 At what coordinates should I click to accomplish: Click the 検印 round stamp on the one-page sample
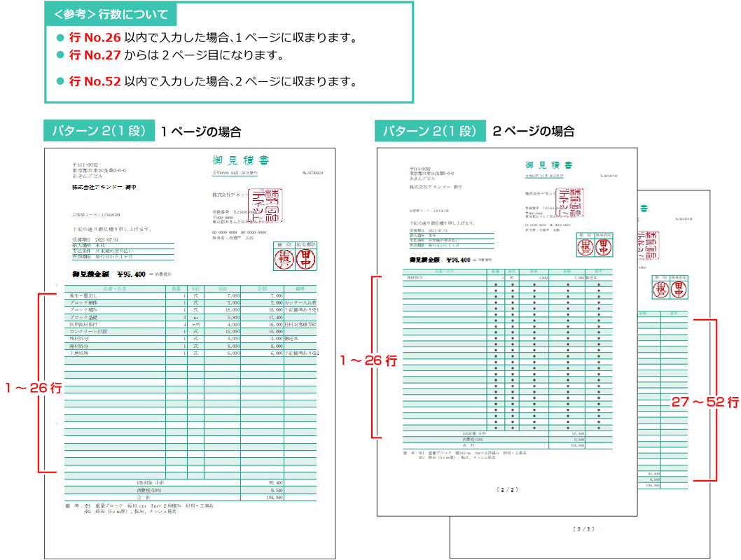point(284,259)
